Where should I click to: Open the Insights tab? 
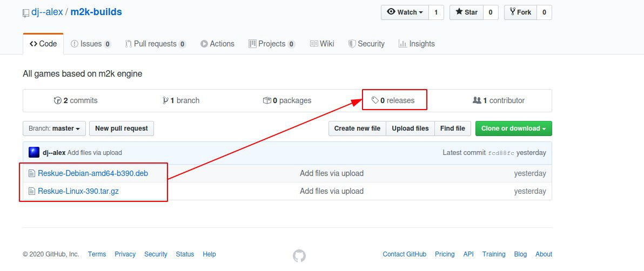(x=417, y=44)
